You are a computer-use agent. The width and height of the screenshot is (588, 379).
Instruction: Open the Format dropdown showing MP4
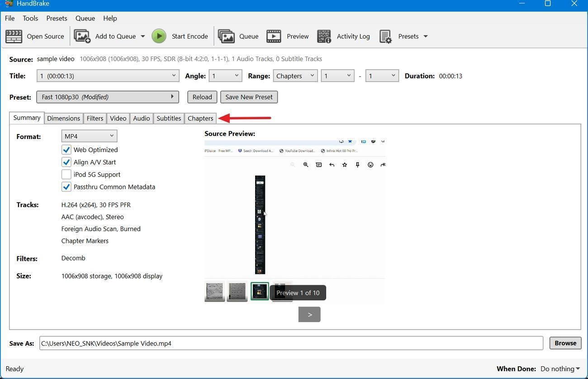coord(89,136)
